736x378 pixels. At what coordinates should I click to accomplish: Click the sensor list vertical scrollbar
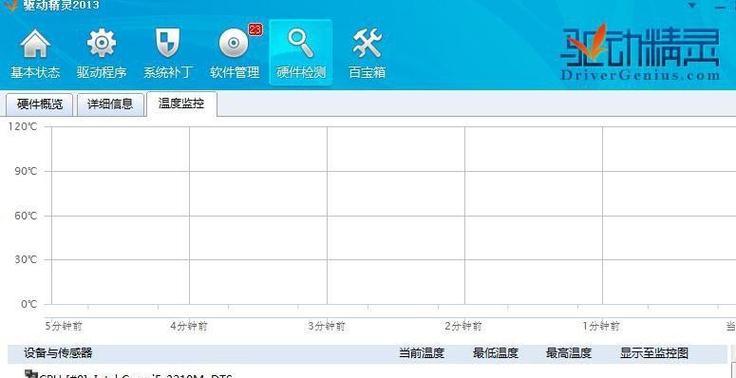point(733,361)
